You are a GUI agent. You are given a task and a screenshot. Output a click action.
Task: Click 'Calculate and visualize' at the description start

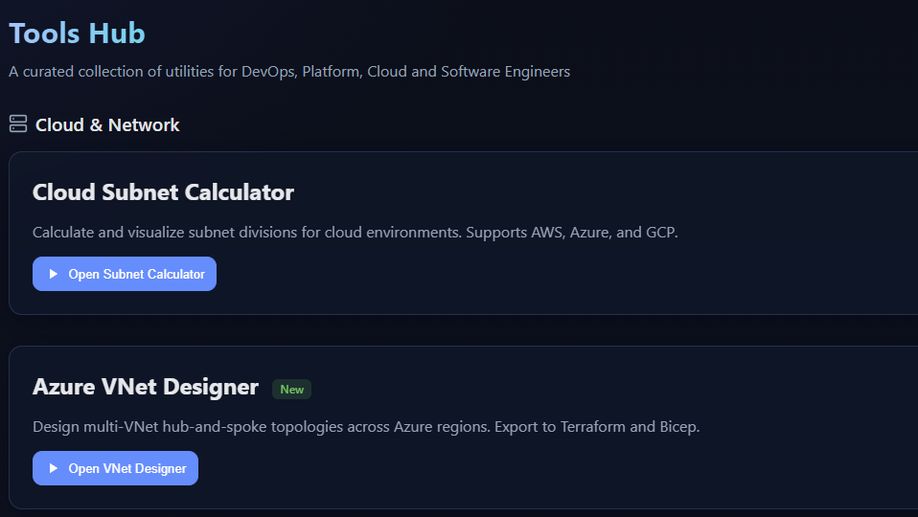[x=112, y=232]
